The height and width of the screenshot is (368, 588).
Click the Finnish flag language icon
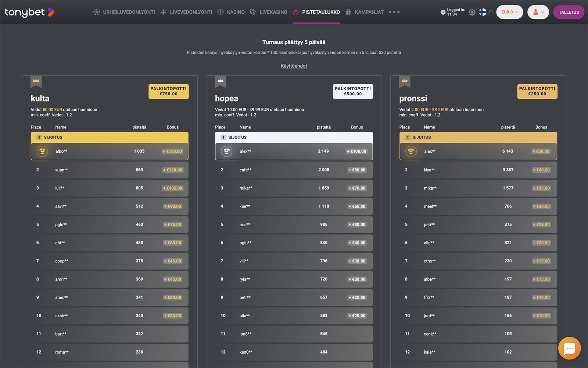click(483, 12)
